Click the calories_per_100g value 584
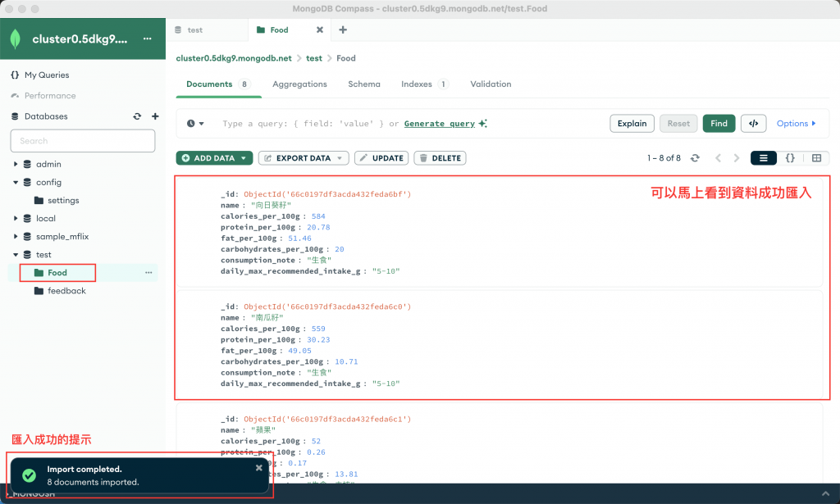 click(x=318, y=216)
